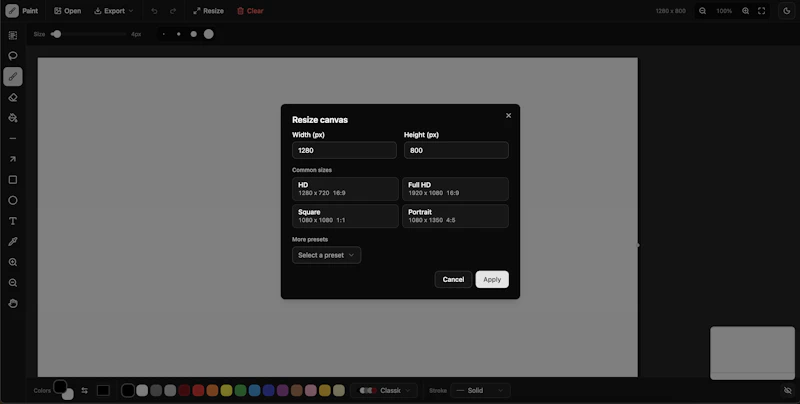Select the Hand pan tool
The image size is (800, 404).
pyautogui.click(x=13, y=304)
